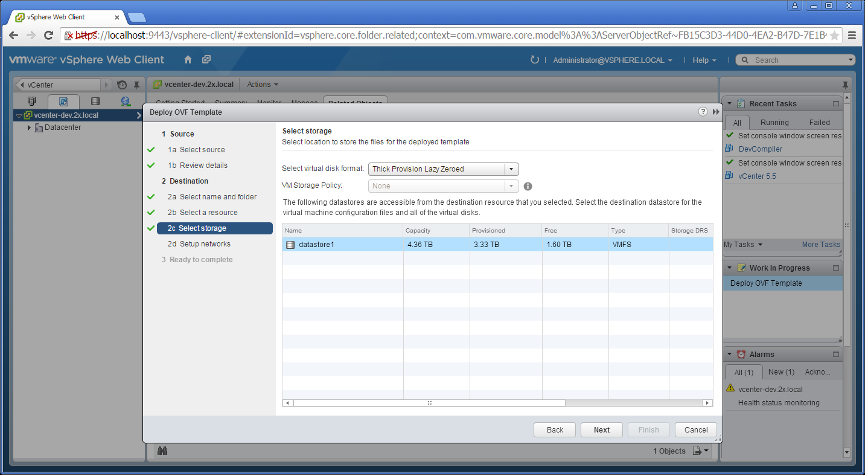Collapse the Recent Tasks panel
This screenshot has width=868, height=476.
[x=729, y=104]
